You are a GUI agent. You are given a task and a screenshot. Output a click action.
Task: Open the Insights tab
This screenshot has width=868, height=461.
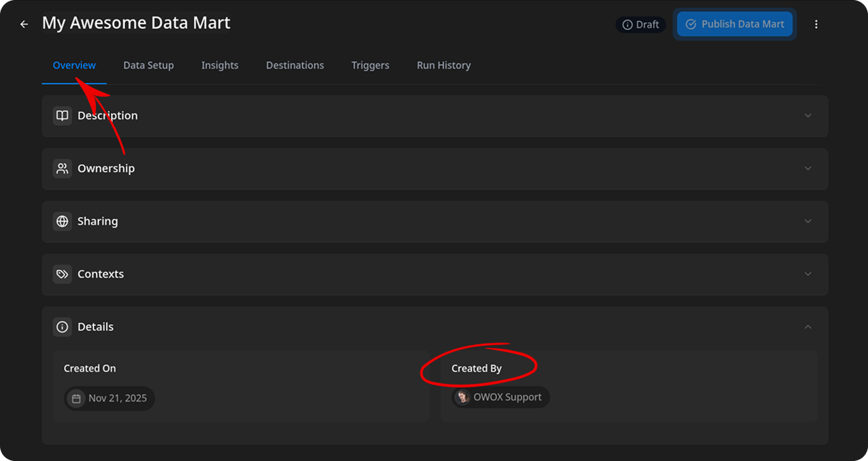click(x=220, y=65)
